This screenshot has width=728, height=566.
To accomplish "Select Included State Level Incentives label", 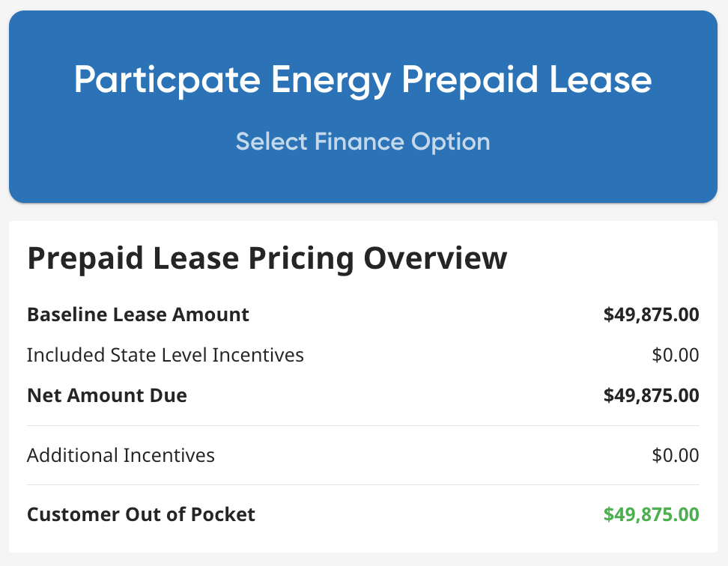I will [x=165, y=355].
